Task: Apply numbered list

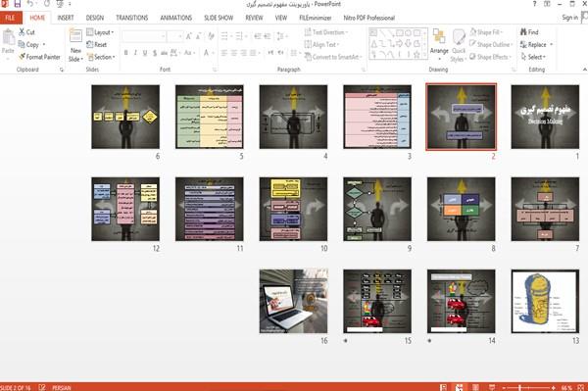Action: coord(238,36)
